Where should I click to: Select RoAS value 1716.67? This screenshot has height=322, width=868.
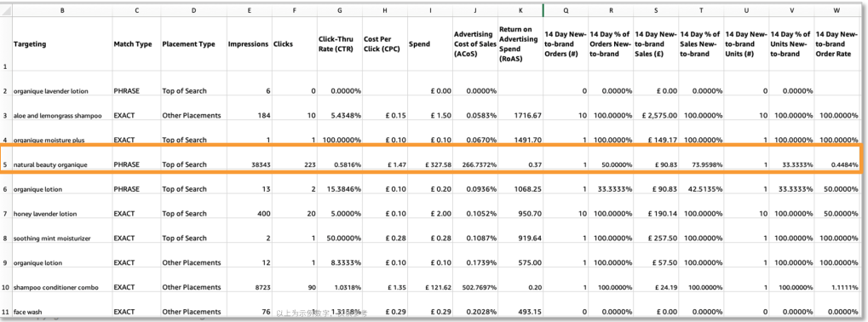click(x=528, y=116)
